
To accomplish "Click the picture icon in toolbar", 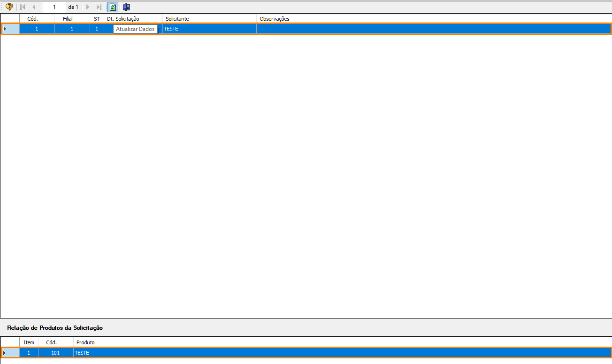I will (x=126, y=7).
